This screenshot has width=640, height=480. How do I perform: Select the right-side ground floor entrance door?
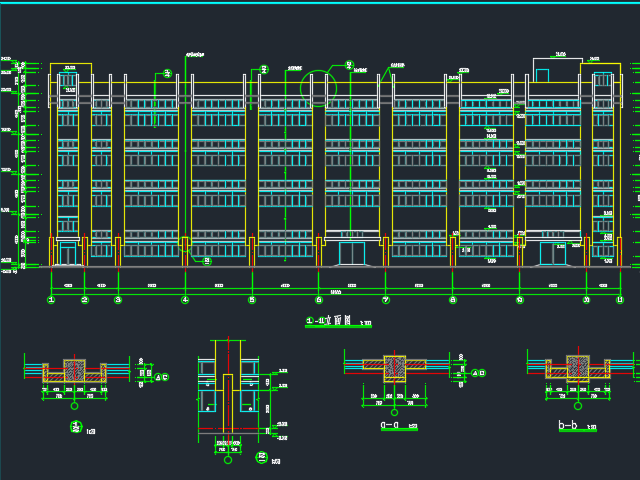[553, 254]
